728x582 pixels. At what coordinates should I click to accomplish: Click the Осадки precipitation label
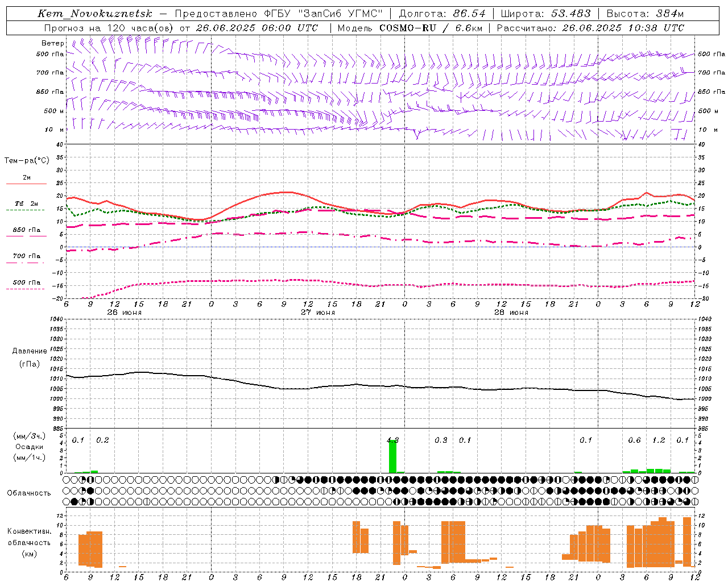(29, 447)
